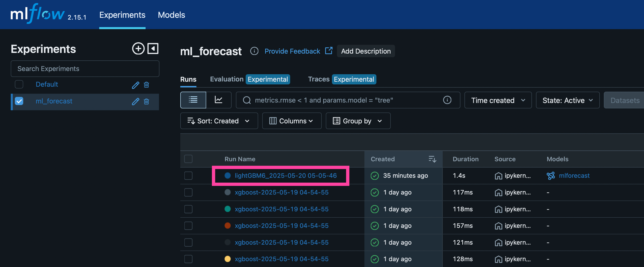Click the search query info icon
The width and height of the screenshot is (644, 267).
(x=447, y=100)
